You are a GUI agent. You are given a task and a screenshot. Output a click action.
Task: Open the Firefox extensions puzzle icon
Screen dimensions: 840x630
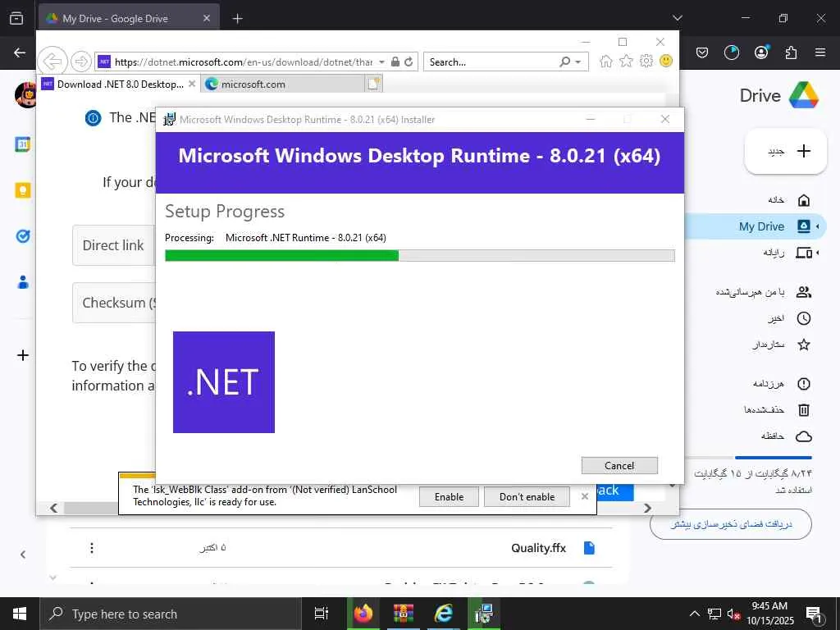click(791, 52)
